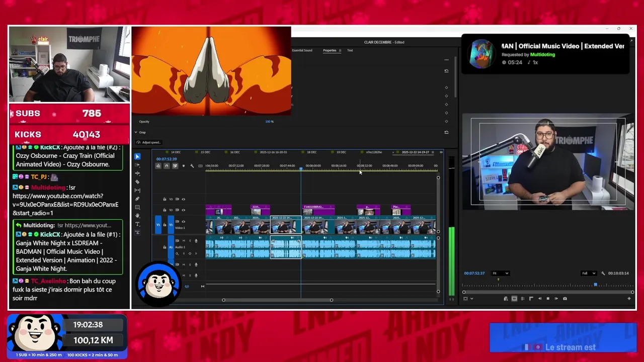Toggle insert sequences as nests button

[158, 166]
